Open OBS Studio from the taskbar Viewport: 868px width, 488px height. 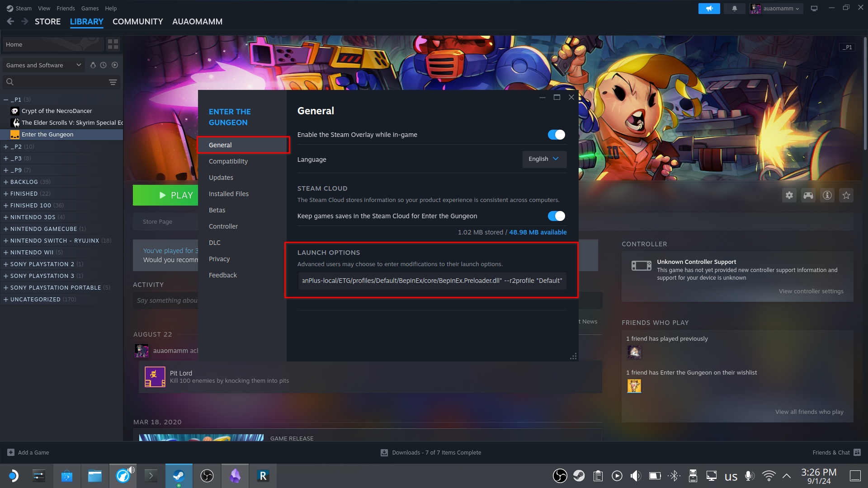pyautogui.click(x=207, y=476)
